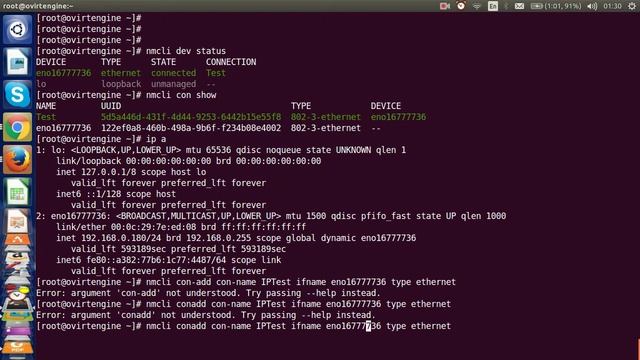Click the 'mtu 1500' value
This screenshot has width=640, height=360.
pyautogui.click(x=306, y=216)
